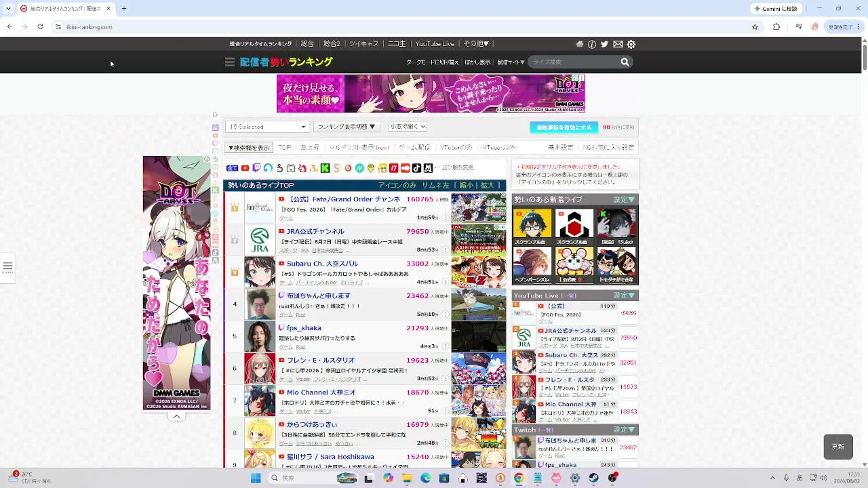Click the 更新 button at bottom right
This screenshot has width=868, height=488.
click(838, 447)
